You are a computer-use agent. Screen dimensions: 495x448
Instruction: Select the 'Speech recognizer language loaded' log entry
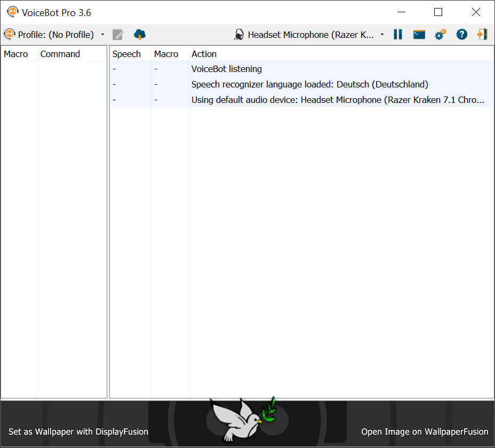click(302, 84)
